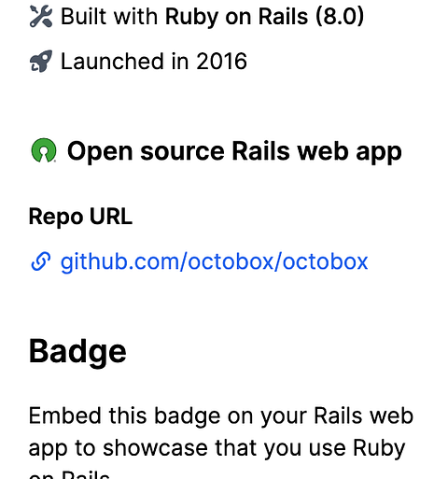
Task: Click the partially visible bottom text line
Action: [69, 474]
